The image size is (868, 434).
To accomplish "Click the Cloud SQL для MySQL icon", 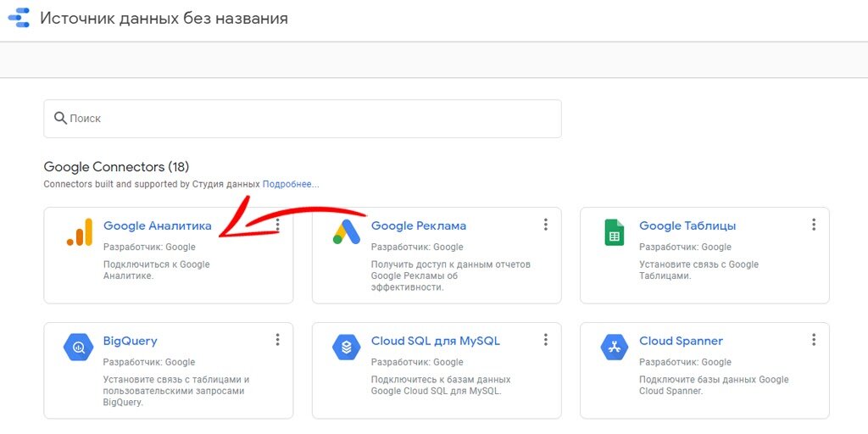I will 347,348.
